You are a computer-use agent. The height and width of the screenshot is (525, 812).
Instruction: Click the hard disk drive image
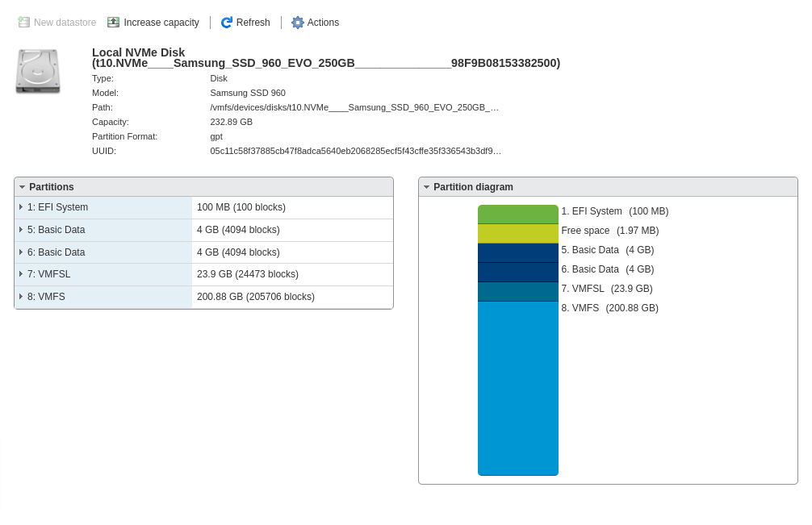tap(38, 71)
